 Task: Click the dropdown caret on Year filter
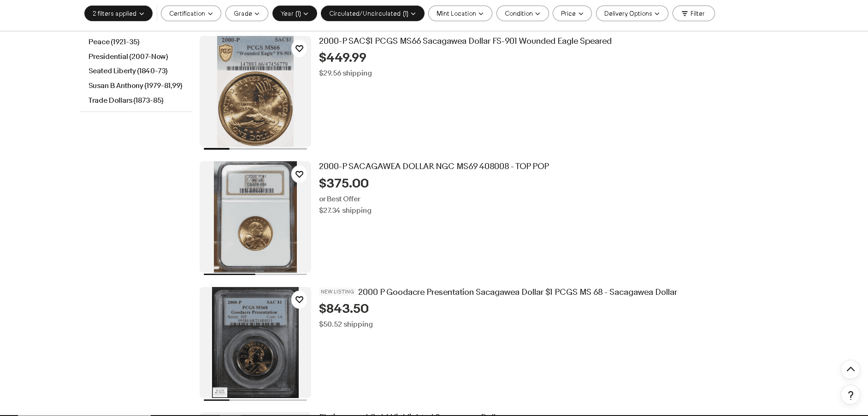(307, 13)
